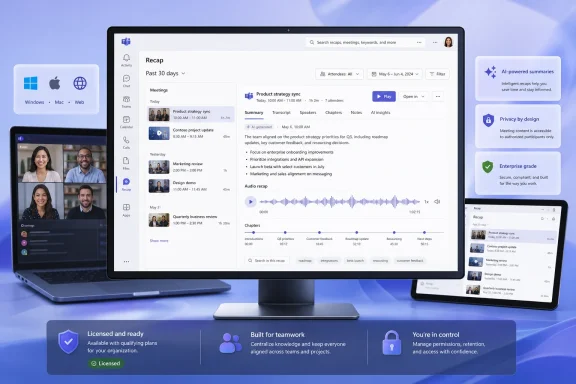Click the Customer feedback chapter marker
This screenshot has width=576, height=384.
tap(319, 233)
